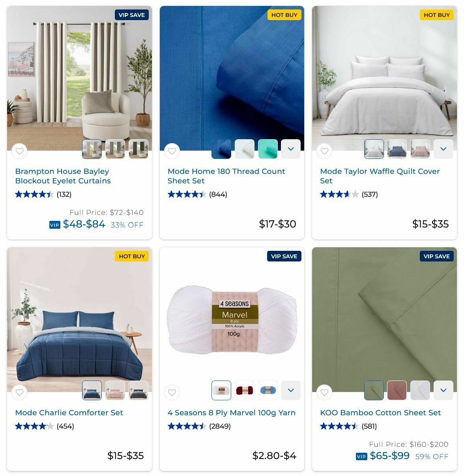This screenshot has height=476, width=464.
Task: Select the teal sheet set colour swatch
Action: pos(268,149)
